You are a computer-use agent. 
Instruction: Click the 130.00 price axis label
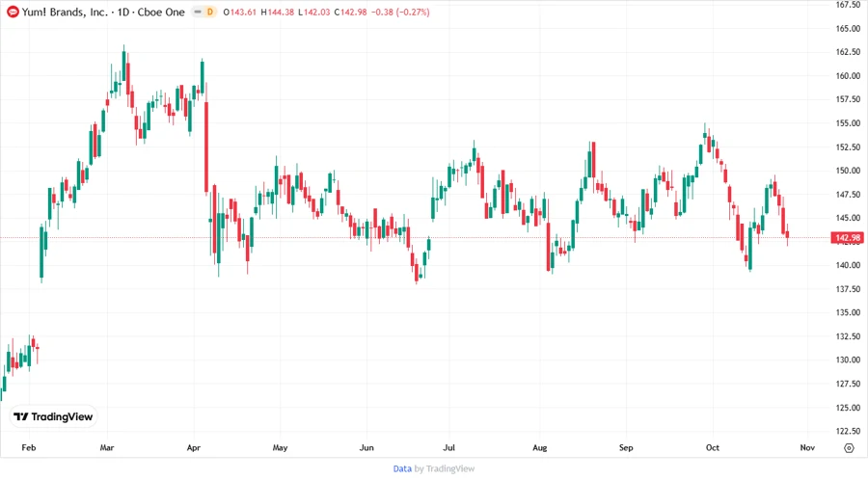848,360
